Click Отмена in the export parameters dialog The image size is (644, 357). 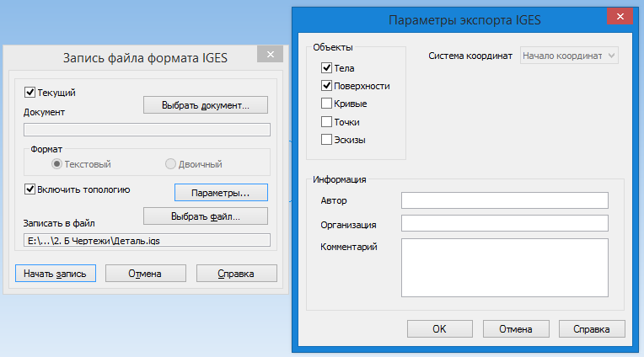(x=516, y=328)
